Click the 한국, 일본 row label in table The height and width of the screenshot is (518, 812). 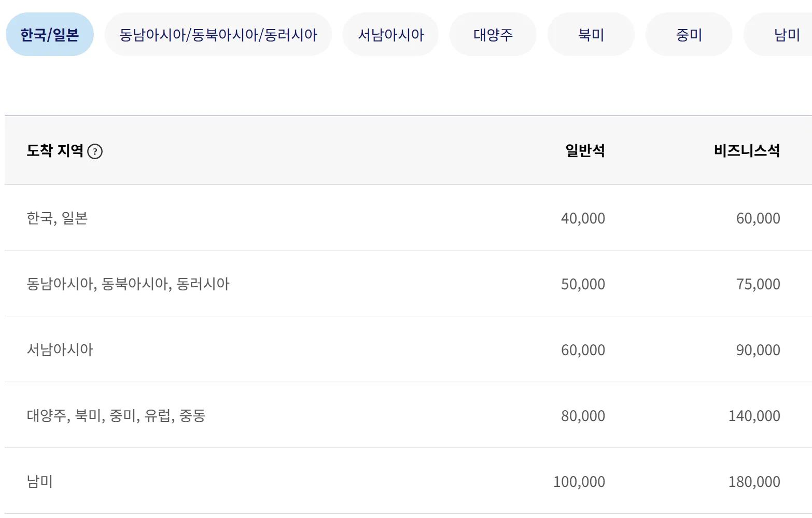point(57,218)
